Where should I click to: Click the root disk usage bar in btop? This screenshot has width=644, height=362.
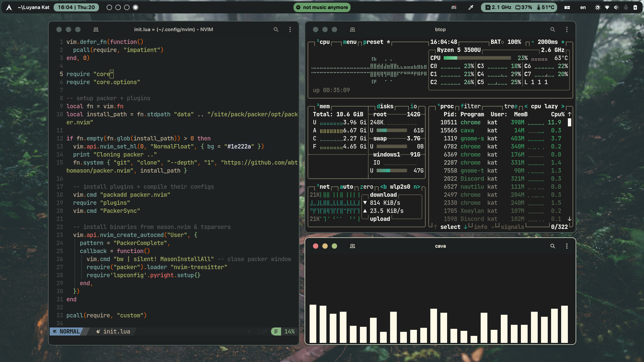click(392, 130)
